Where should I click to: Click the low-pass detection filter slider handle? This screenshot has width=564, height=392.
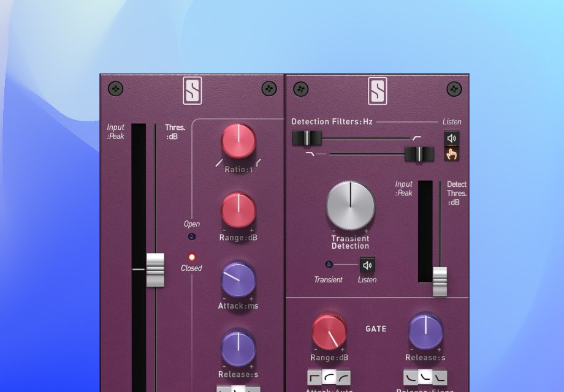click(x=419, y=154)
